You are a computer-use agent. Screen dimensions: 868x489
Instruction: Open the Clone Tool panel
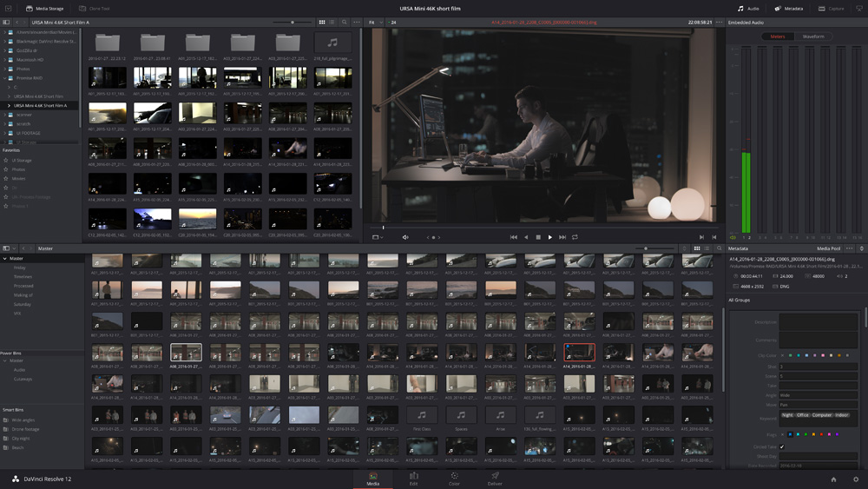point(95,9)
